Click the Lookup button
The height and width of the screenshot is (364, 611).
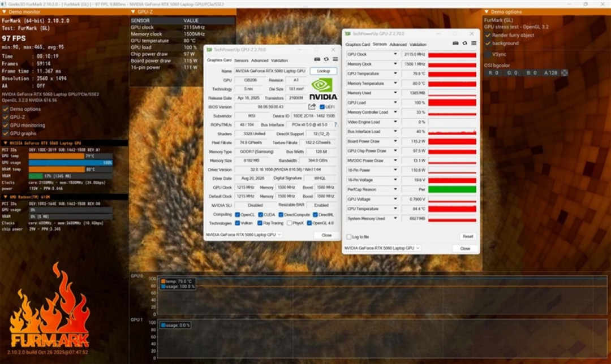coord(324,71)
